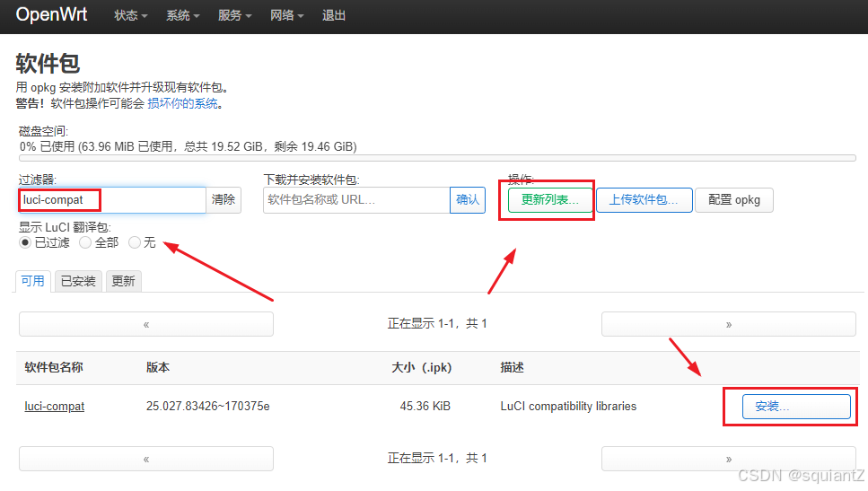Click the disk space usage bar
This screenshot has height=491, width=868.
[437, 158]
